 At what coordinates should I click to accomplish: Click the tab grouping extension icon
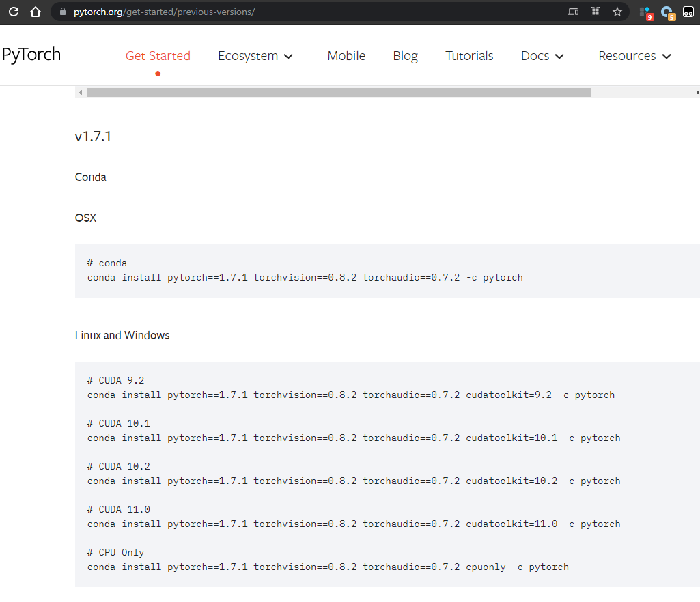(x=595, y=12)
